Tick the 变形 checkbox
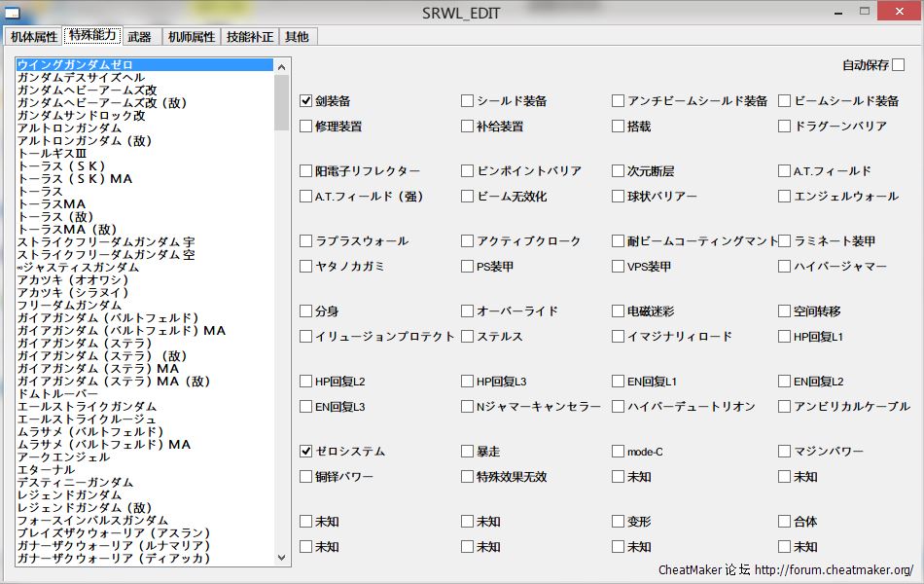This screenshot has height=584, width=924. (x=620, y=521)
